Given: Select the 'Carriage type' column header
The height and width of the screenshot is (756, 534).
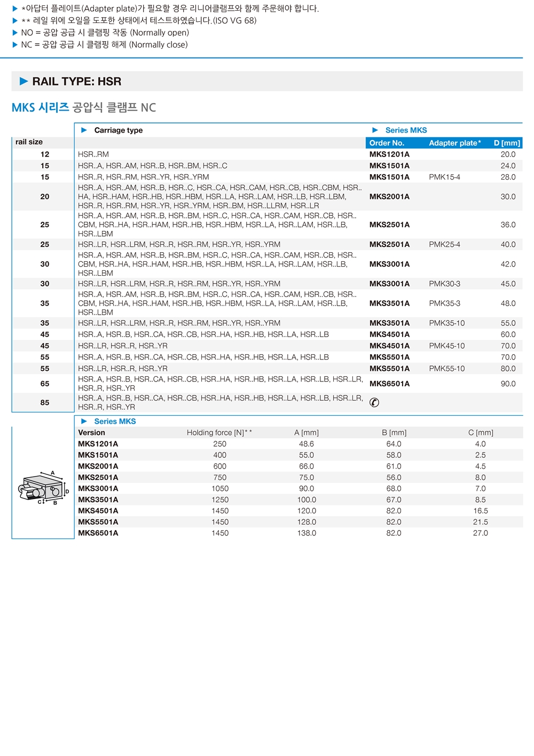Looking at the screenshot, I should pos(119,130).
